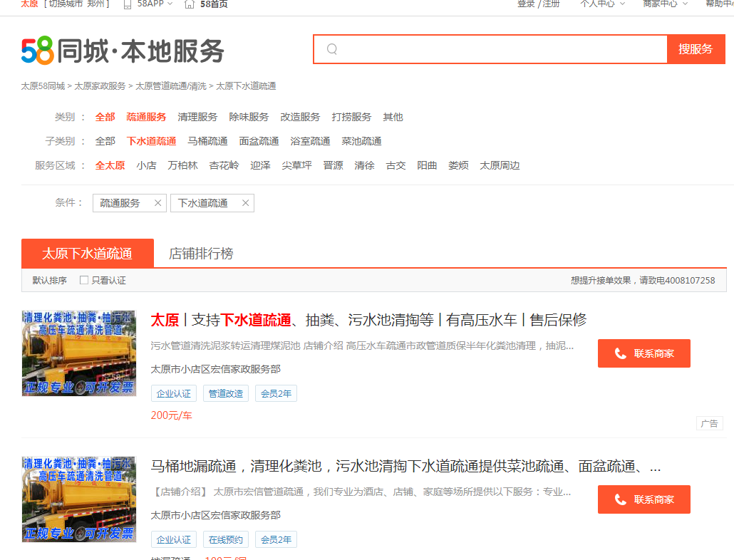This screenshot has height=560, width=734.
Task: Click the 默认排序 sort option
Action: pyautogui.click(x=50, y=280)
